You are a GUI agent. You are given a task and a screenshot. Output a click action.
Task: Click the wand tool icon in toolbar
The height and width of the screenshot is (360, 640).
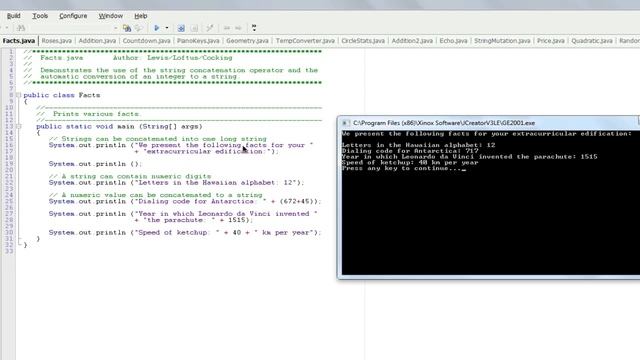(210, 28)
